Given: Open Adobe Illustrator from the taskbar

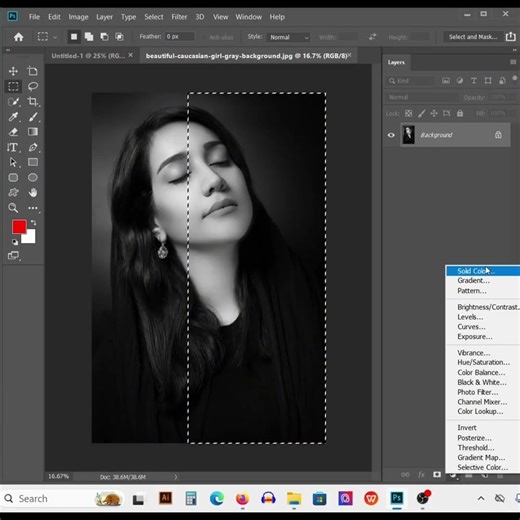Looking at the screenshot, I should pos(165,498).
